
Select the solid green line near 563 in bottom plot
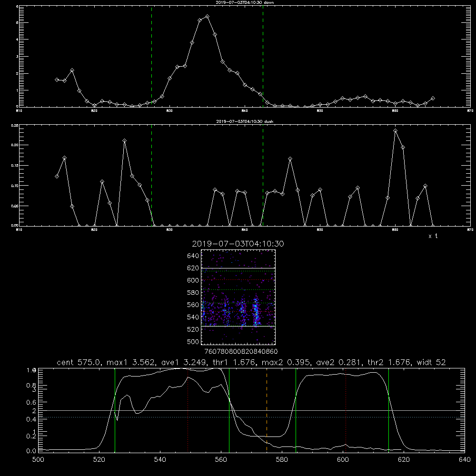click(229, 410)
